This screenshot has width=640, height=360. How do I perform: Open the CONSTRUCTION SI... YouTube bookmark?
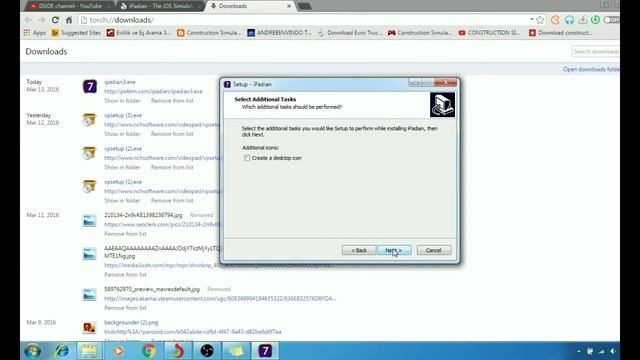click(489, 33)
